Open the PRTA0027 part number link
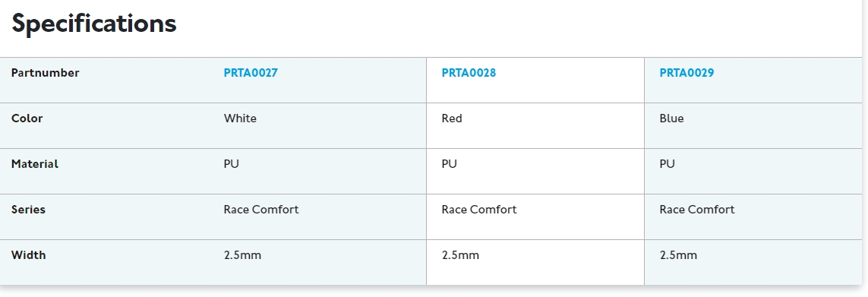Screen dimensions: 868x297 pos(251,73)
